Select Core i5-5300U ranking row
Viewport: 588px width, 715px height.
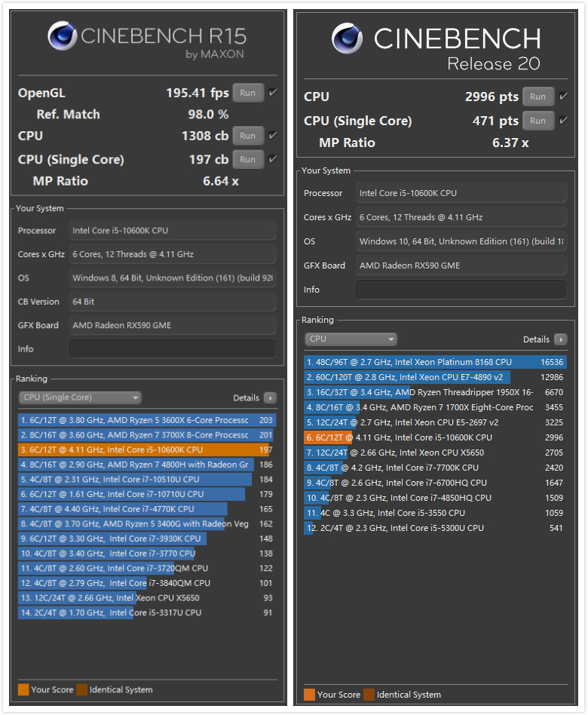click(x=435, y=528)
